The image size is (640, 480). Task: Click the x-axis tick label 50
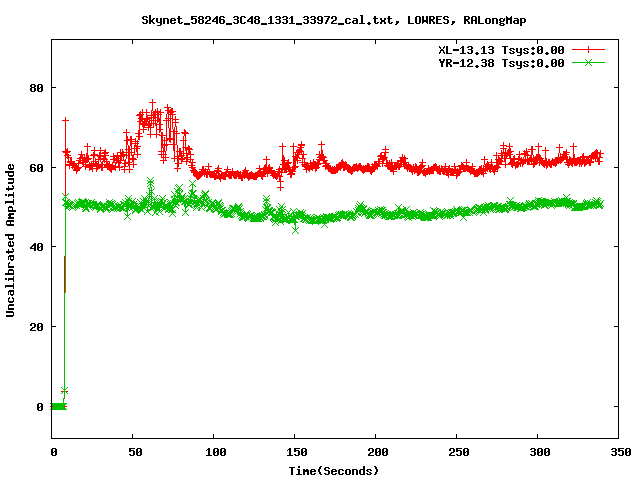[135, 452]
